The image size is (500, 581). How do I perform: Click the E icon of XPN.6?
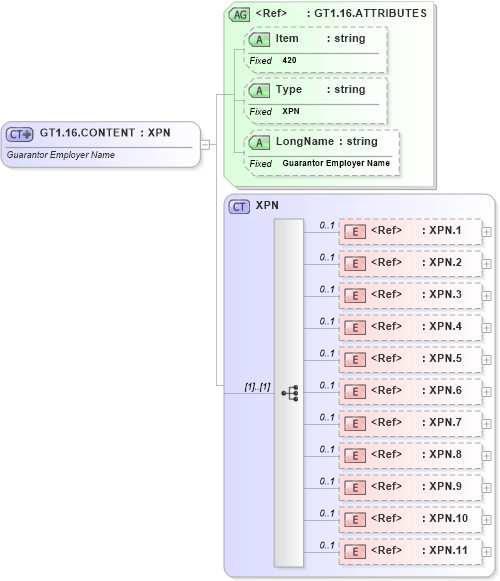tap(355, 392)
